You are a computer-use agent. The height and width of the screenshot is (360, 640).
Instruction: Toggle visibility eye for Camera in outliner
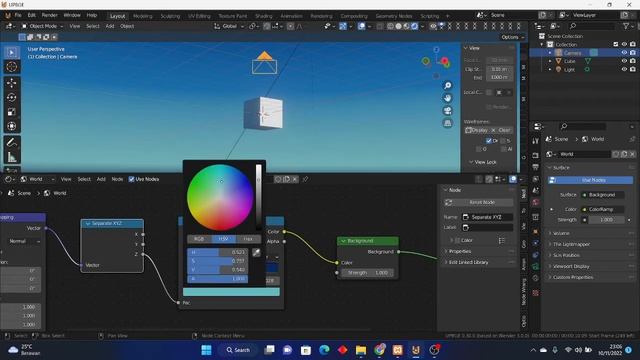click(624, 53)
